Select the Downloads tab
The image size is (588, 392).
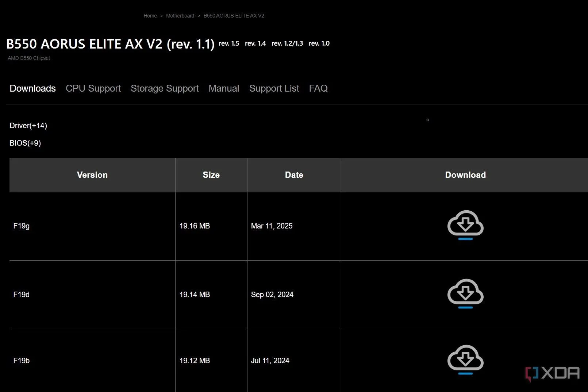click(x=32, y=88)
